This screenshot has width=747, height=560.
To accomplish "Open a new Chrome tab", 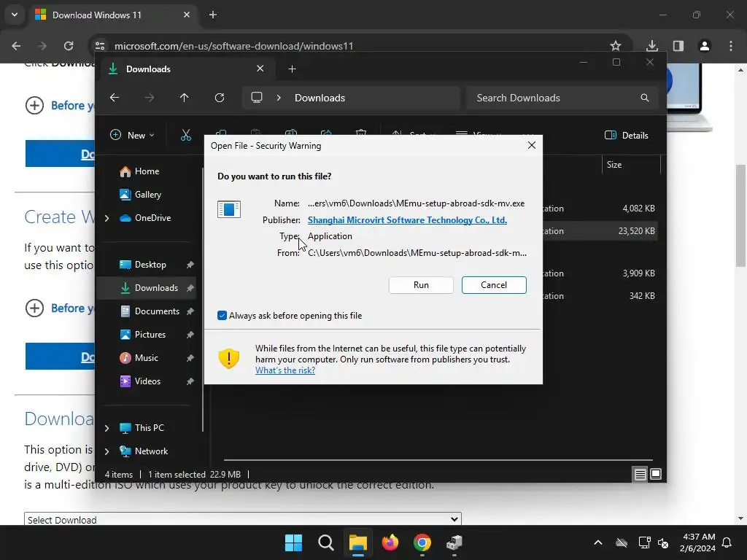I will [x=213, y=15].
